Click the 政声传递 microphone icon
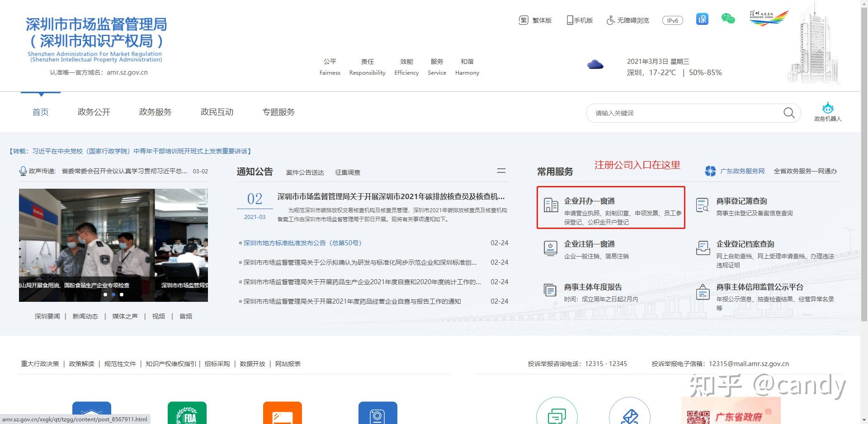The height and width of the screenshot is (424, 868). (x=23, y=171)
